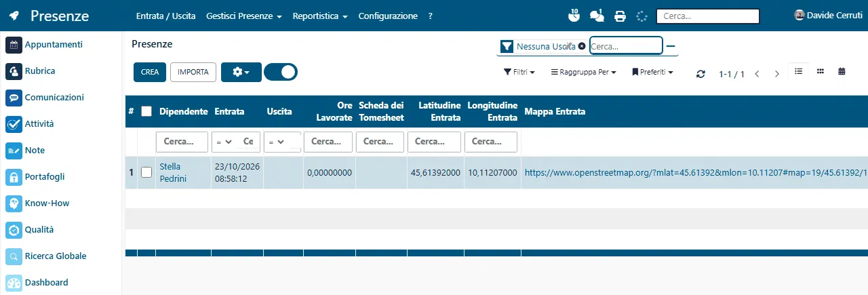Open the Stella Pedrini employee link

[x=173, y=172]
